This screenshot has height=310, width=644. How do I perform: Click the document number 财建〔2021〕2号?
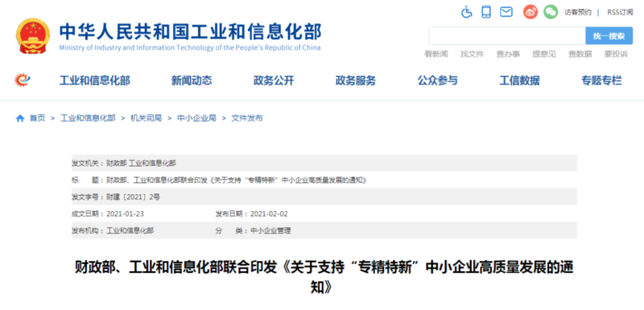133,197
